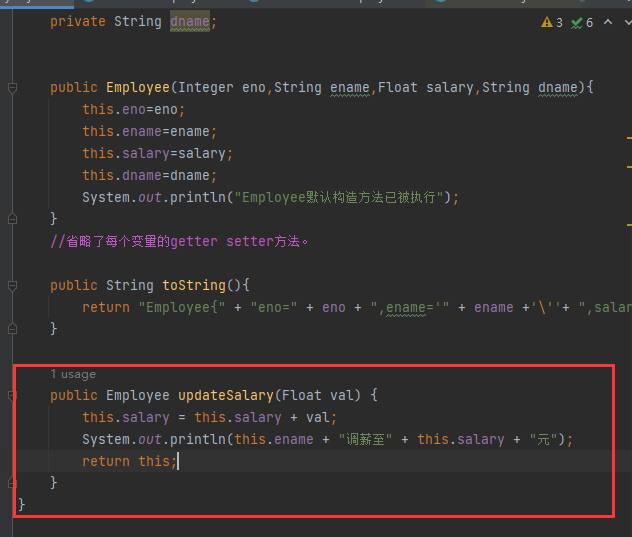The width and height of the screenshot is (632, 537).
Task: Click the topmost yellow warning stripe in right margin
Action: 628,137
